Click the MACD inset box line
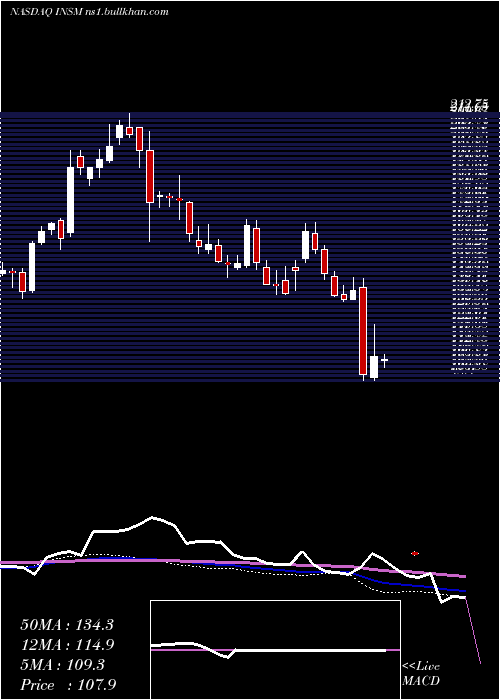The height and width of the screenshot is (700, 500). point(275,650)
